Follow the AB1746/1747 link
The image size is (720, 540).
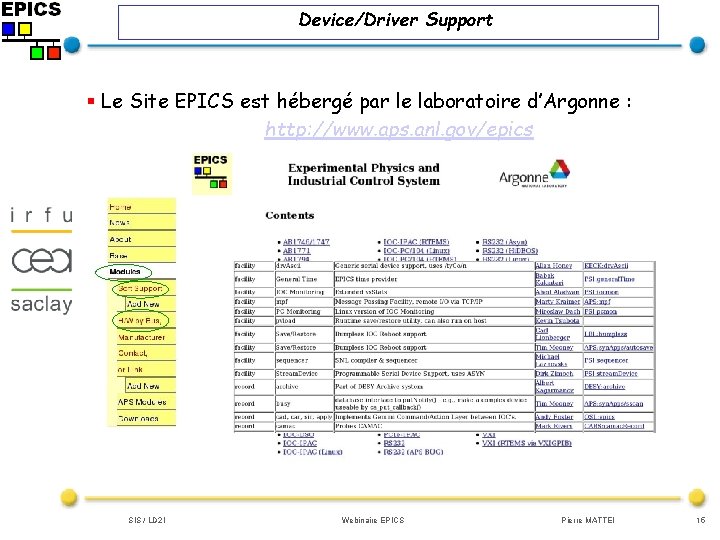[x=306, y=242]
